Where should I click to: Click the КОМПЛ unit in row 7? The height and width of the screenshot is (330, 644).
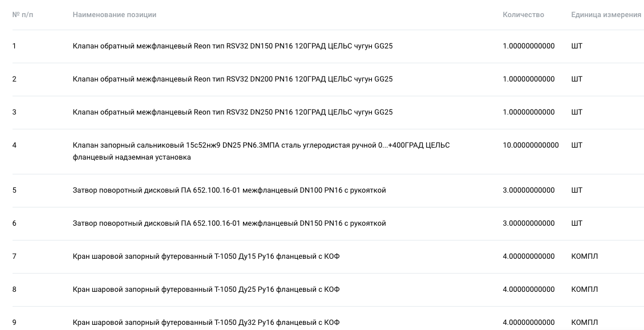tap(585, 256)
